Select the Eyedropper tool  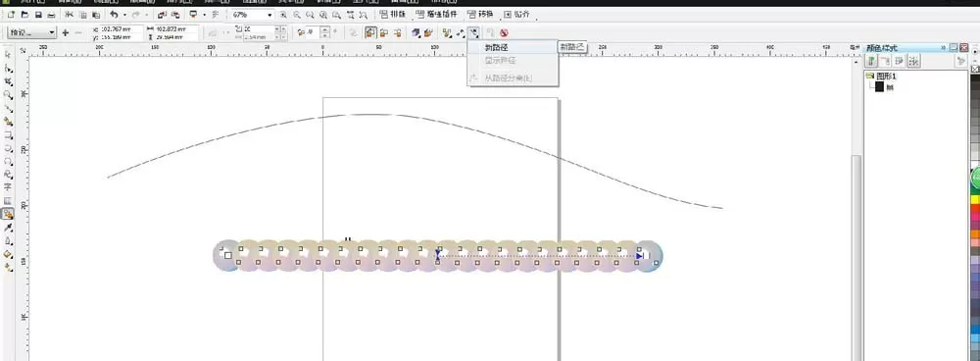(x=8, y=228)
